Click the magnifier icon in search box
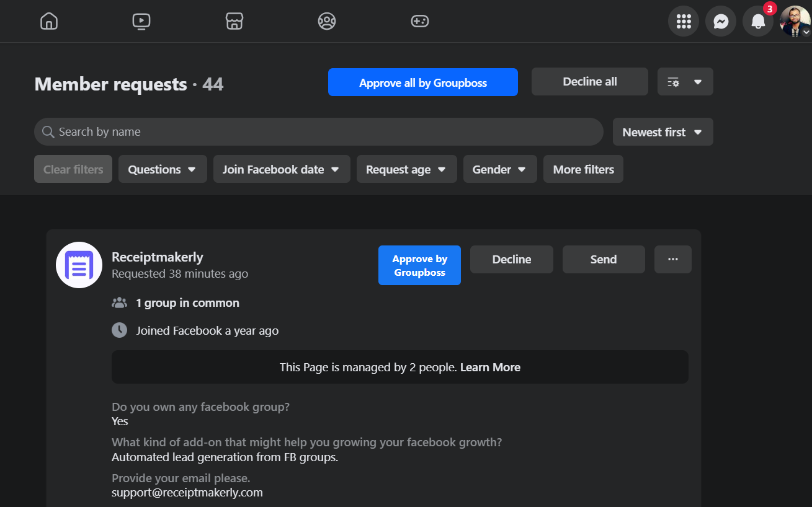The height and width of the screenshot is (507, 812). (48, 132)
